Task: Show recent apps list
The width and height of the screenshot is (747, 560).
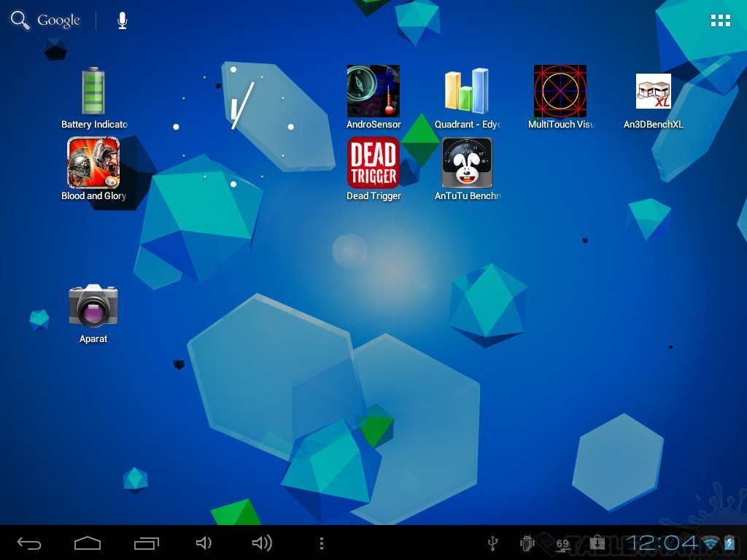Action: pos(146,543)
